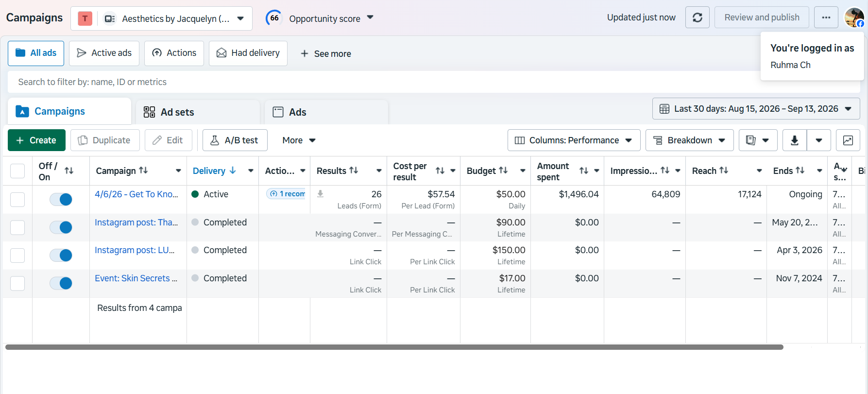Click the green Create button
868x394 pixels.
(36, 140)
